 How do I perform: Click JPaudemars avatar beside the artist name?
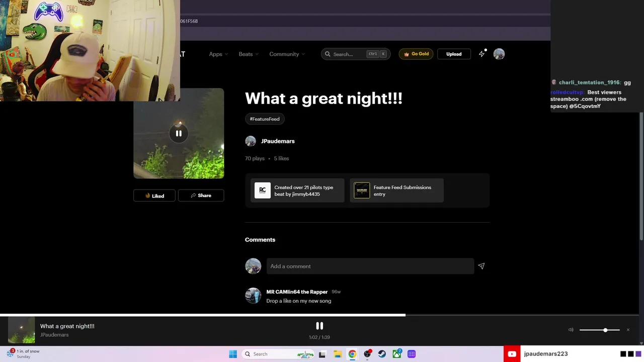[x=251, y=141]
